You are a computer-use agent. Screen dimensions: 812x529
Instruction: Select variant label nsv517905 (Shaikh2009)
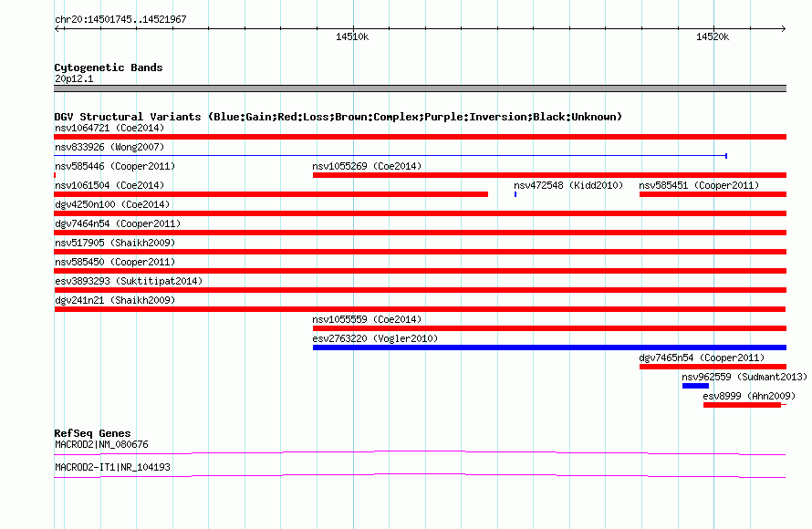(x=115, y=243)
